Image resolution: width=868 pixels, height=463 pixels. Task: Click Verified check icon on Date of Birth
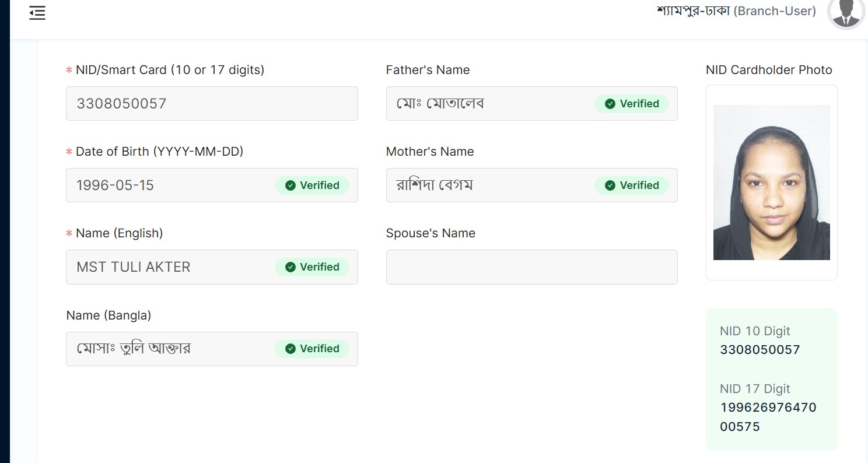pyautogui.click(x=290, y=185)
